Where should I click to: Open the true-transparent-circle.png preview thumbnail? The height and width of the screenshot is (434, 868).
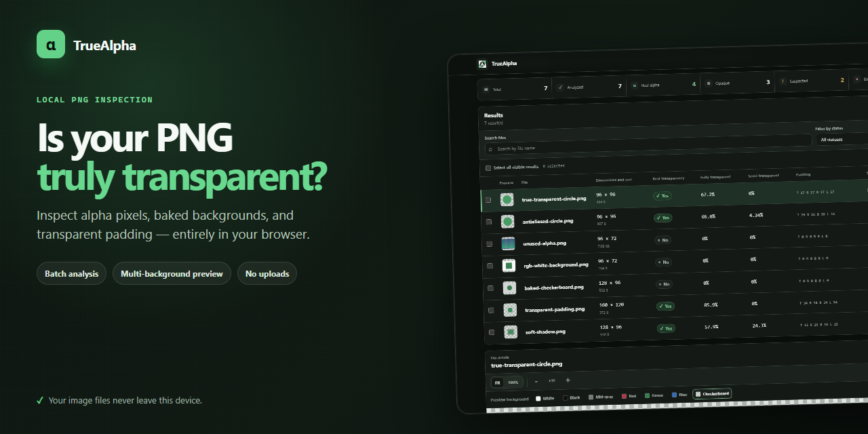pos(507,199)
